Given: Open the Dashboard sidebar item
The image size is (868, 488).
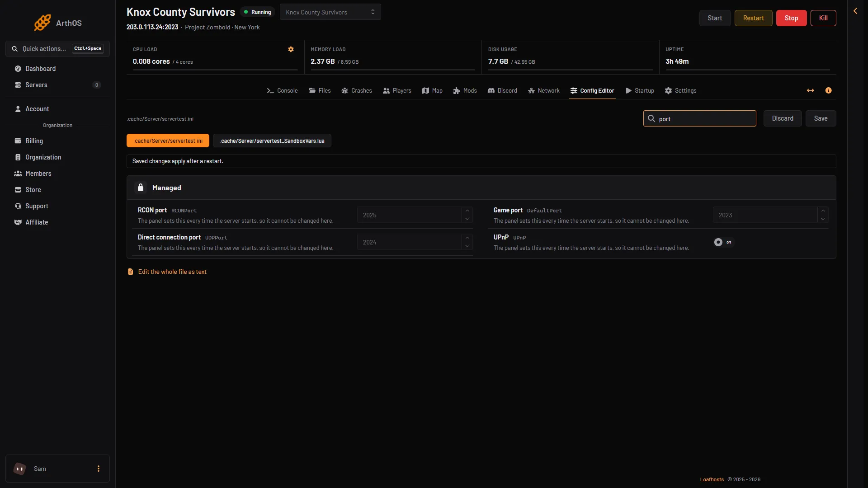Looking at the screenshot, I should click(x=57, y=69).
